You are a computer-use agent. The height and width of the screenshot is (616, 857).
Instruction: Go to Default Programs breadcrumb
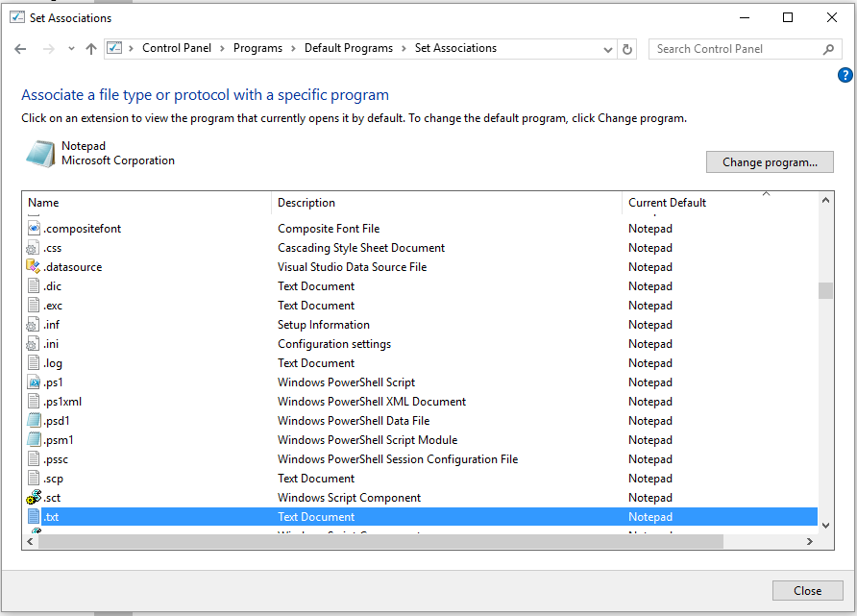point(349,48)
